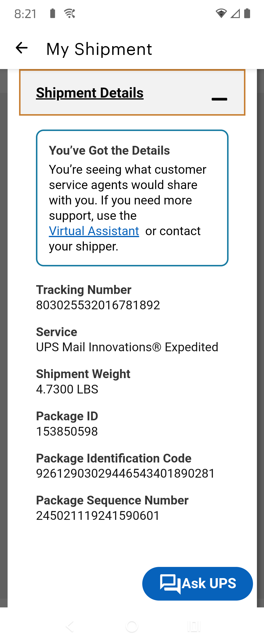264x644 pixels.
Task: Tap the Wi-Fi status icon at top right
Action: coord(221,13)
